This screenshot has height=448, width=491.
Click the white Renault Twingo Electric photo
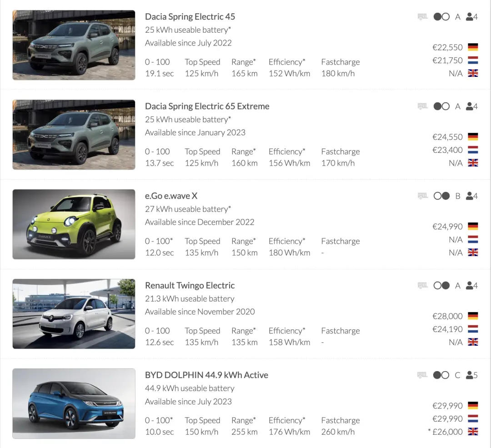[x=74, y=314]
